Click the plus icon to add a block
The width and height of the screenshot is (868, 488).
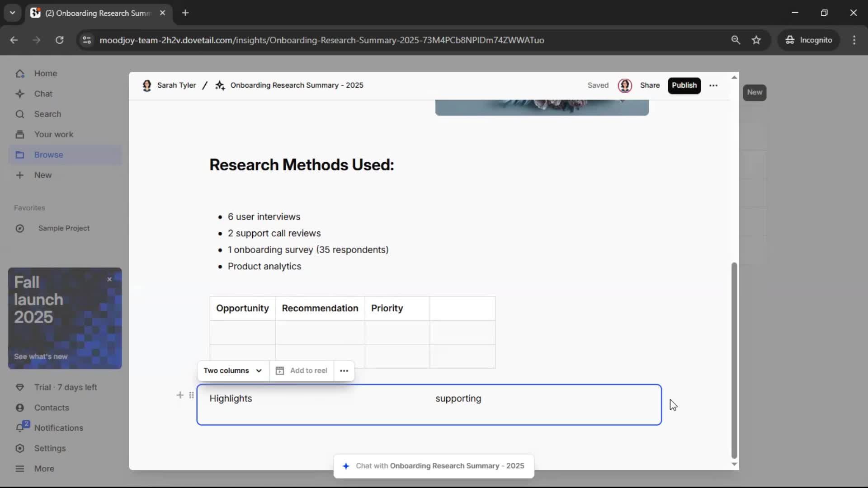click(x=180, y=395)
